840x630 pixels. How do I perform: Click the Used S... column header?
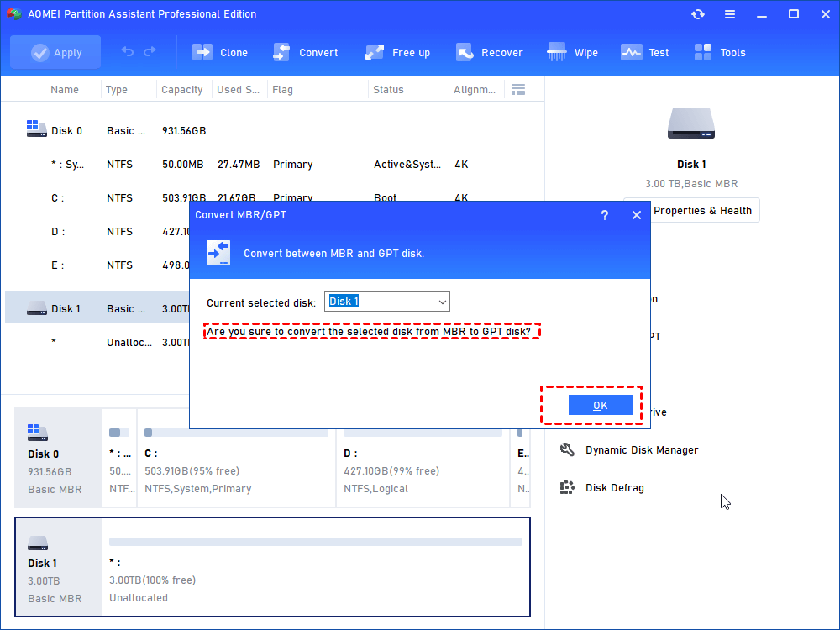point(238,90)
